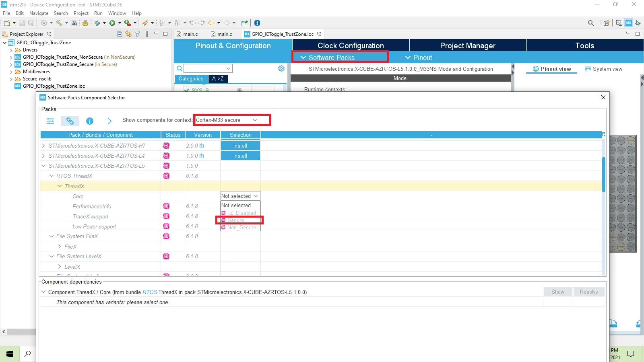Open the Clock Configuration tab
The width and height of the screenshot is (644, 362).
(351, 45)
